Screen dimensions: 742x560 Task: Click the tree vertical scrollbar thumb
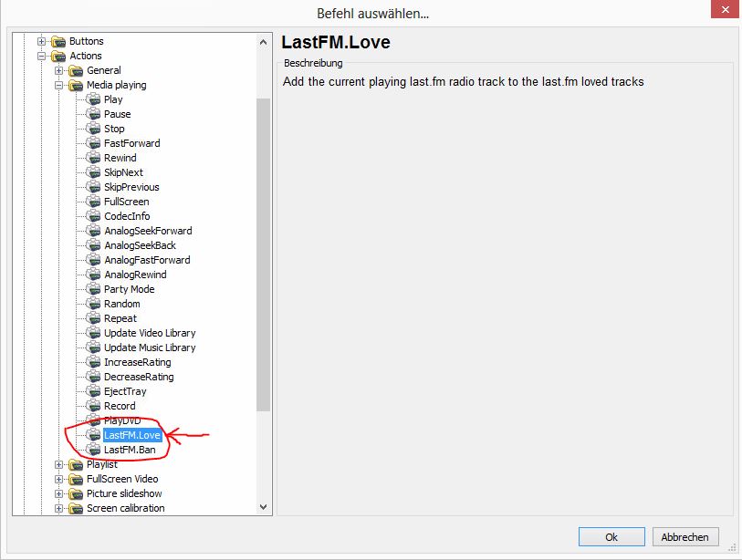click(264, 254)
